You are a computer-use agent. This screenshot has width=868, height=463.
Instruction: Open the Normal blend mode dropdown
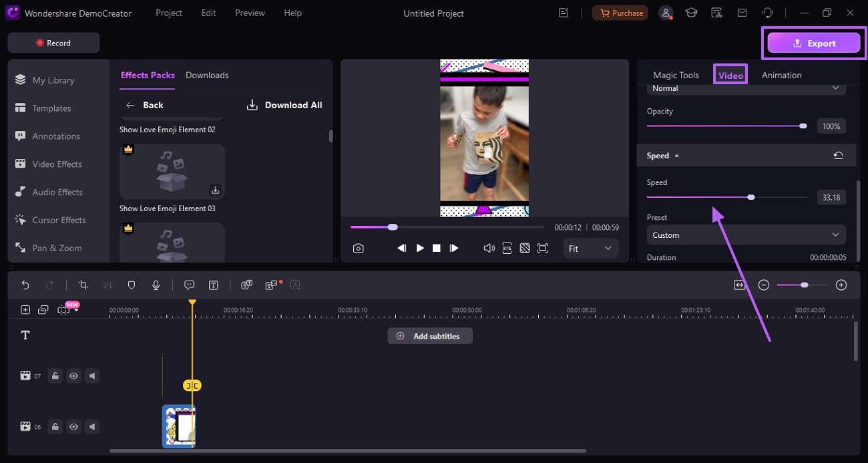[x=746, y=88]
